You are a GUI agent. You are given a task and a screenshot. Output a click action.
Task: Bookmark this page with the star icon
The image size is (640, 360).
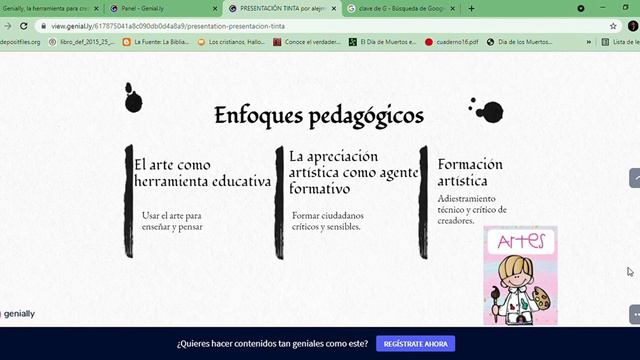click(613, 26)
